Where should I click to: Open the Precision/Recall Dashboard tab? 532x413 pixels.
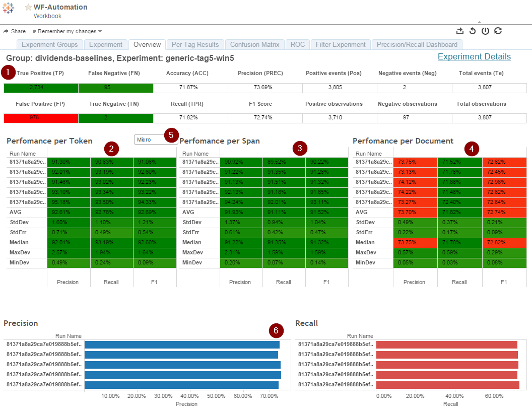(x=417, y=44)
